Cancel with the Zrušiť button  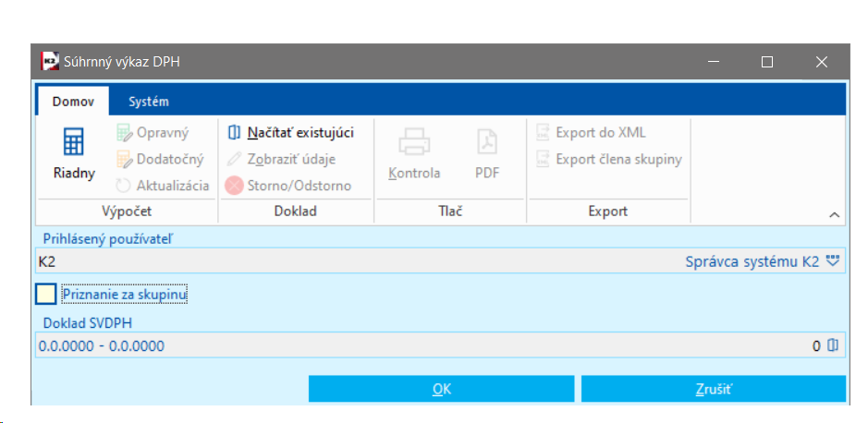(x=714, y=389)
